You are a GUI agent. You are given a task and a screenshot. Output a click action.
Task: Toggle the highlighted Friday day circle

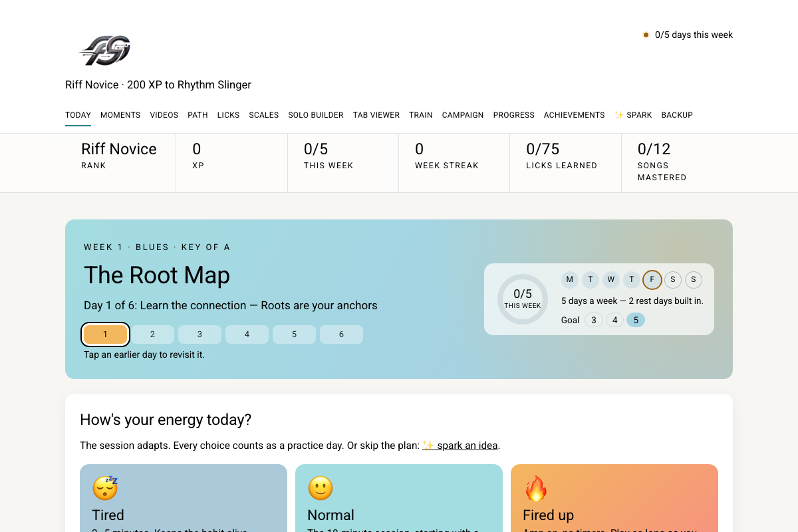(x=652, y=279)
